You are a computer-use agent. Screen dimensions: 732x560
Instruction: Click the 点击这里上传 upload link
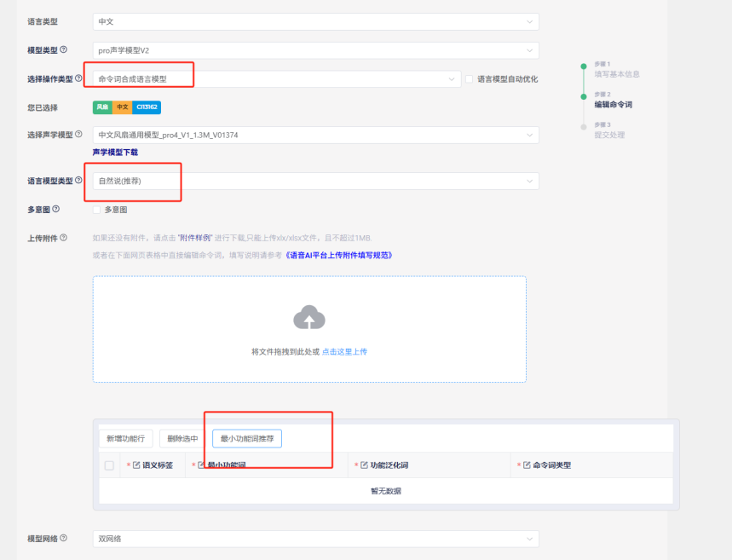click(344, 351)
